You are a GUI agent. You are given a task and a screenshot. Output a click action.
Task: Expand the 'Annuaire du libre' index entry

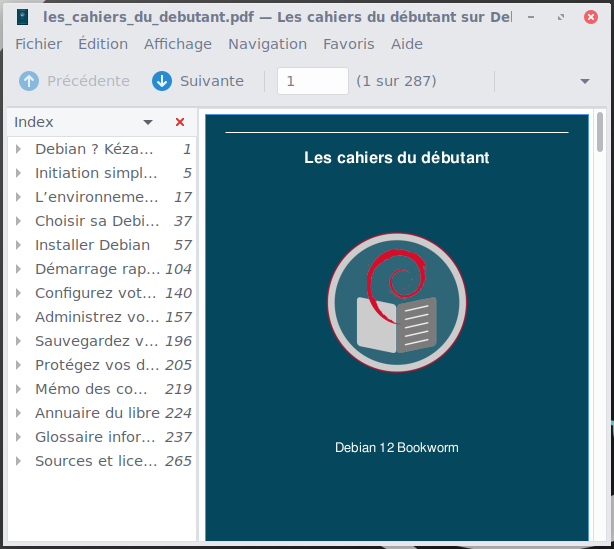click(x=18, y=413)
